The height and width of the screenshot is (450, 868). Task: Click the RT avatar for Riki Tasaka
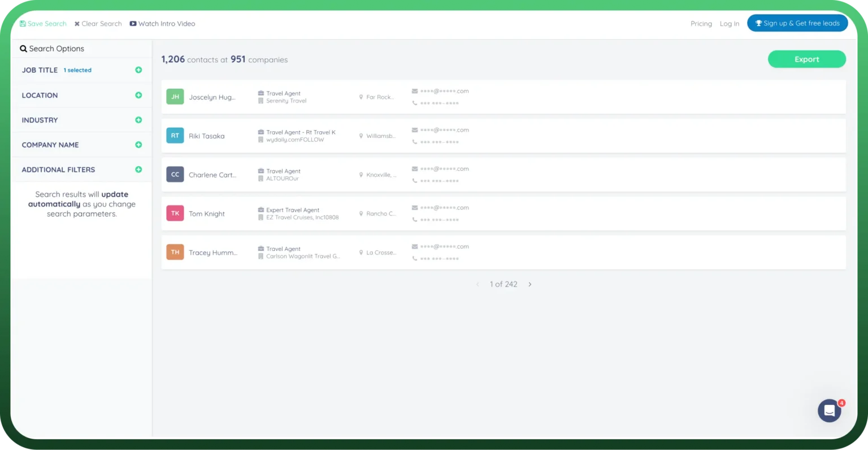tap(175, 136)
